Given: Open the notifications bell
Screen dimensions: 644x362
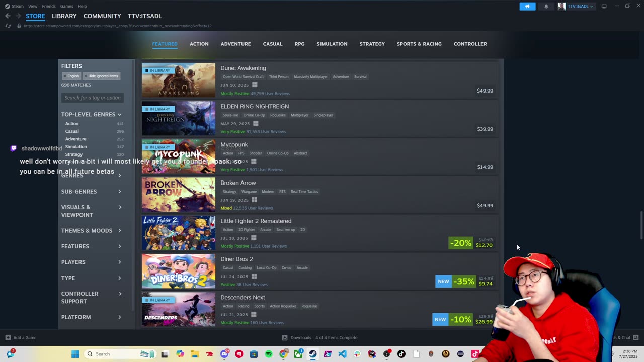Looking at the screenshot, I should tap(546, 6).
